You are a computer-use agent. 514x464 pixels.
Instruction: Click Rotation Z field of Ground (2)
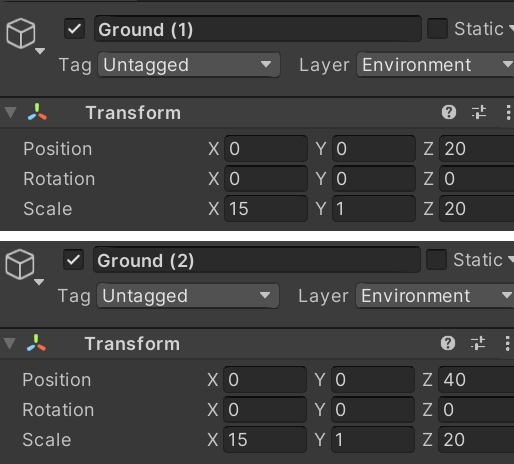point(476,410)
